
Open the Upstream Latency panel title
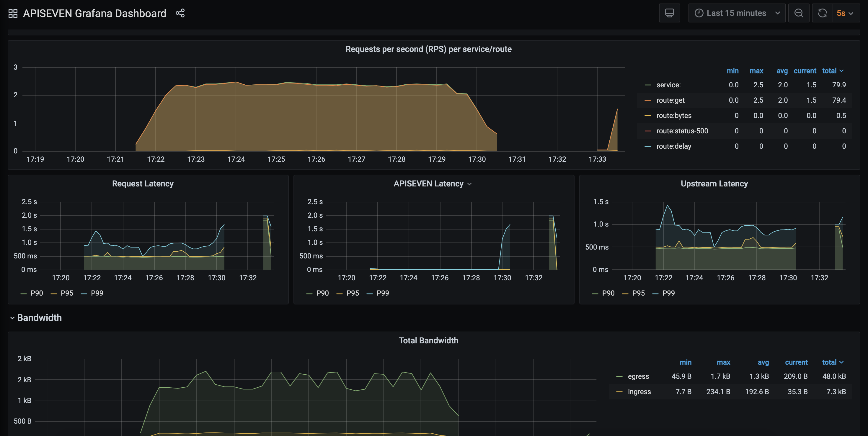(714, 183)
